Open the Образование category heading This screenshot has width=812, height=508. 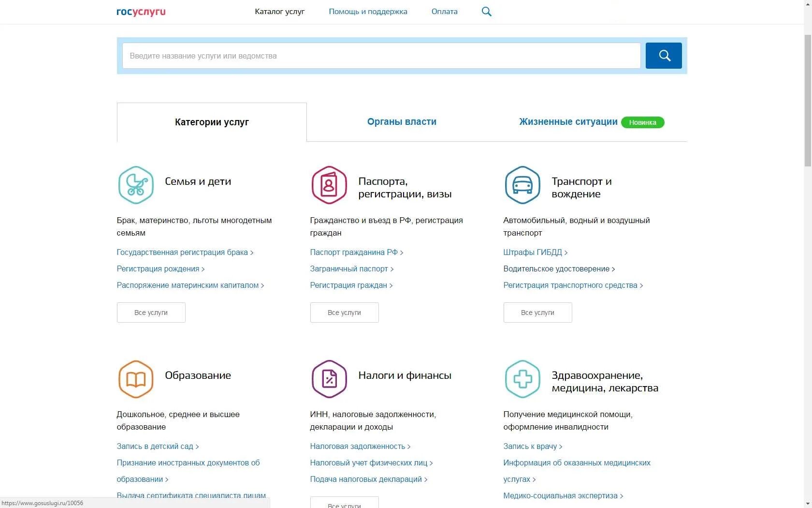(x=198, y=375)
